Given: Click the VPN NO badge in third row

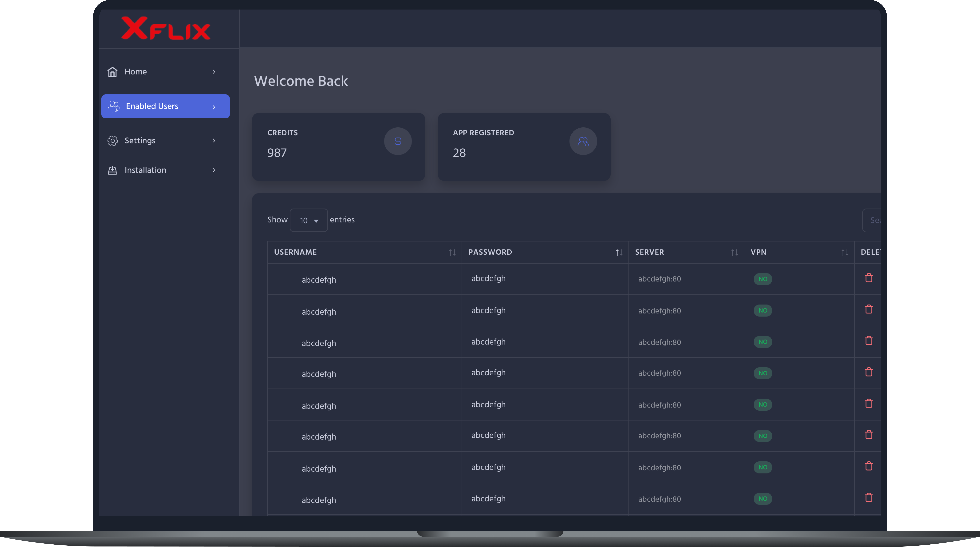Looking at the screenshot, I should pos(763,342).
